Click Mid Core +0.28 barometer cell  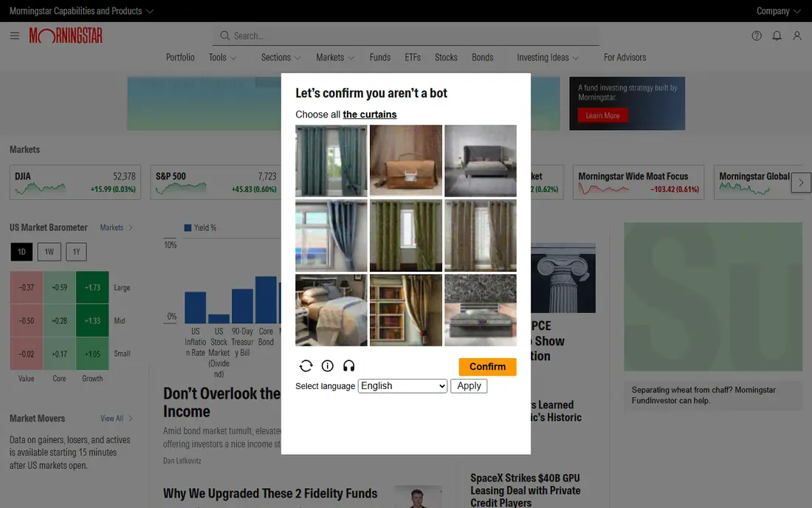(60, 320)
